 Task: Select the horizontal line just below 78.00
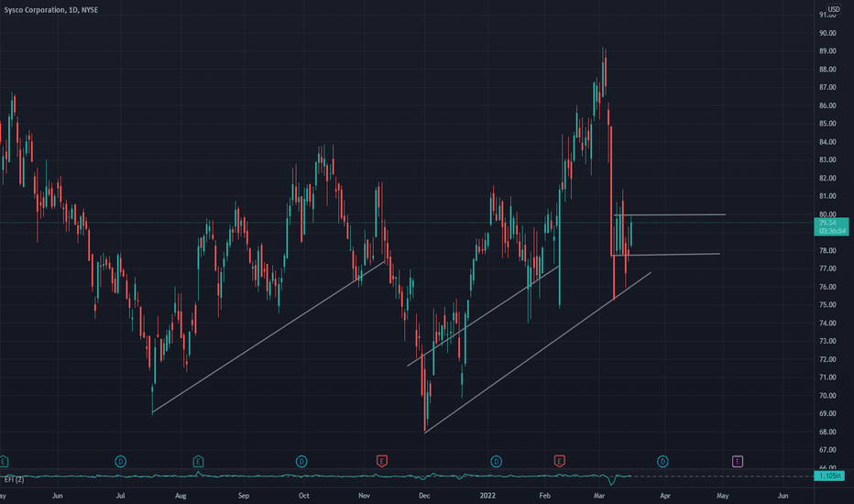pos(665,255)
